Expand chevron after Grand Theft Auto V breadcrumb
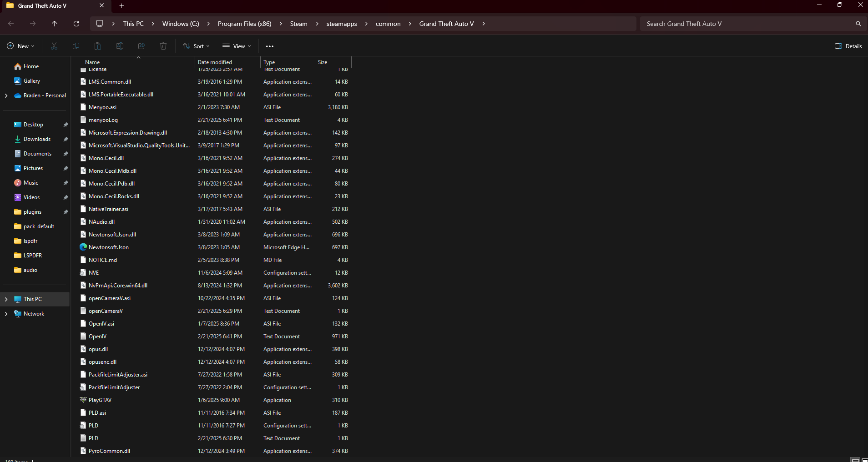 (484, 24)
